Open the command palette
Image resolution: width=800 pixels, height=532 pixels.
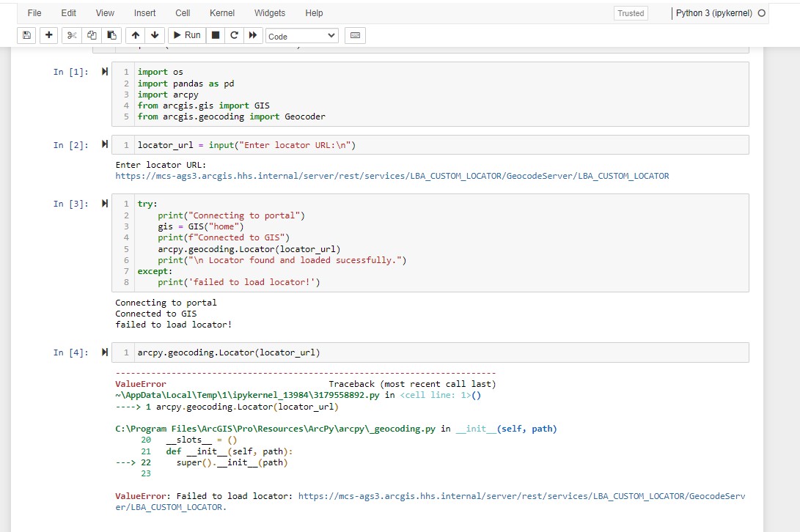[x=355, y=35]
